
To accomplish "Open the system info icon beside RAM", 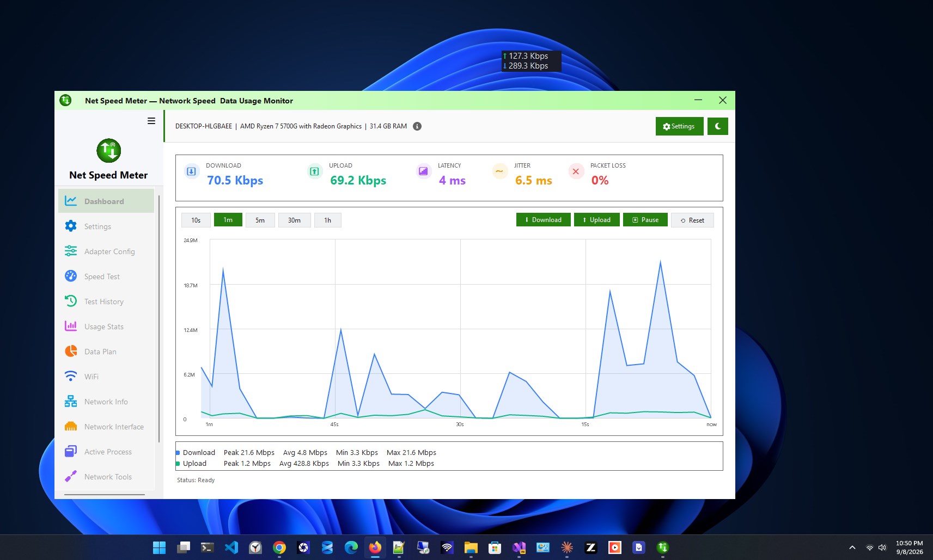I will (417, 126).
